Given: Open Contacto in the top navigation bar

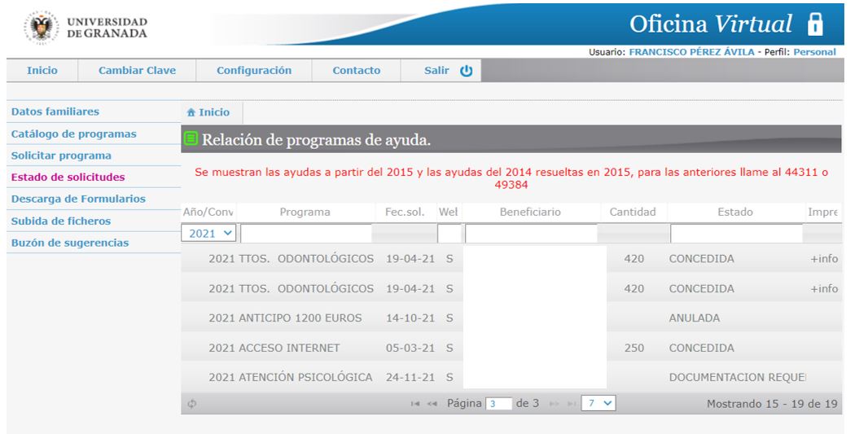Looking at the screenshot, I should (x=357, y=71).
